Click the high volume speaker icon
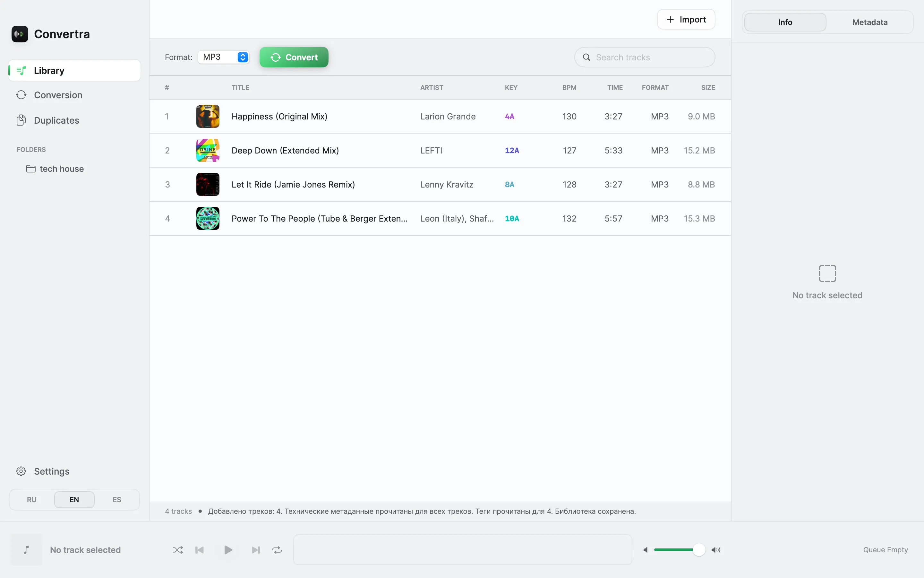924x578 pixels. [x=715, y=550]
